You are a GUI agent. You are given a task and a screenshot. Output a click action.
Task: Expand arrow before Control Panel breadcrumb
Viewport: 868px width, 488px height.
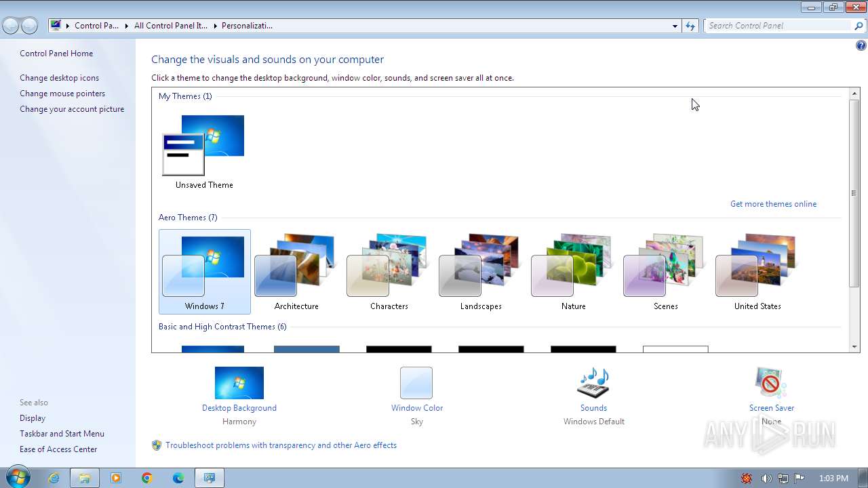[x=68, y=26]
